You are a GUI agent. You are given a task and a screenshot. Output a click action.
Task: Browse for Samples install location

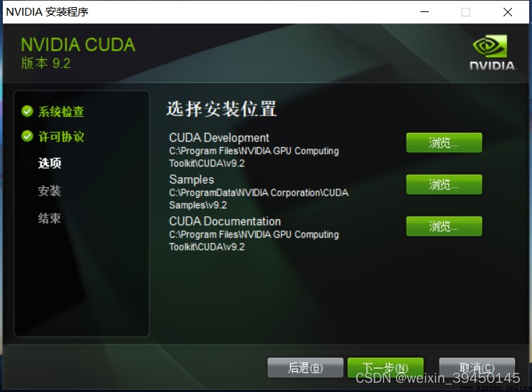point(444,184)
